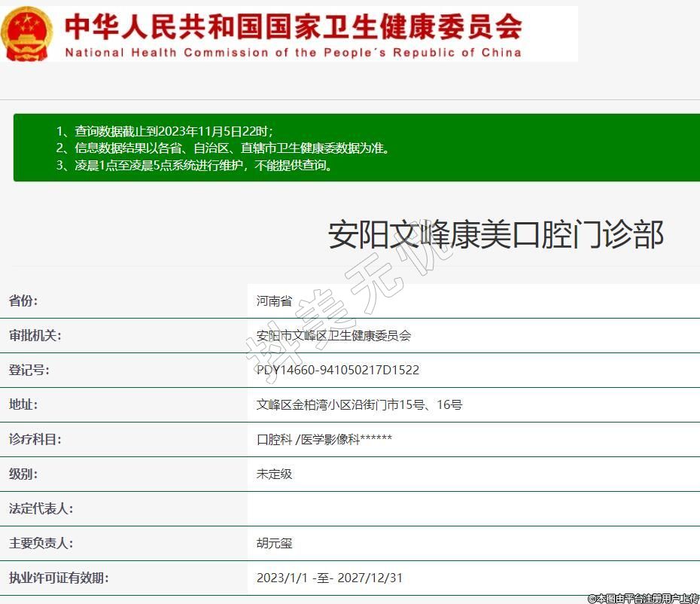Select the province value 河南省
Viewport: 700px width, 604px height.
[274, 301]
